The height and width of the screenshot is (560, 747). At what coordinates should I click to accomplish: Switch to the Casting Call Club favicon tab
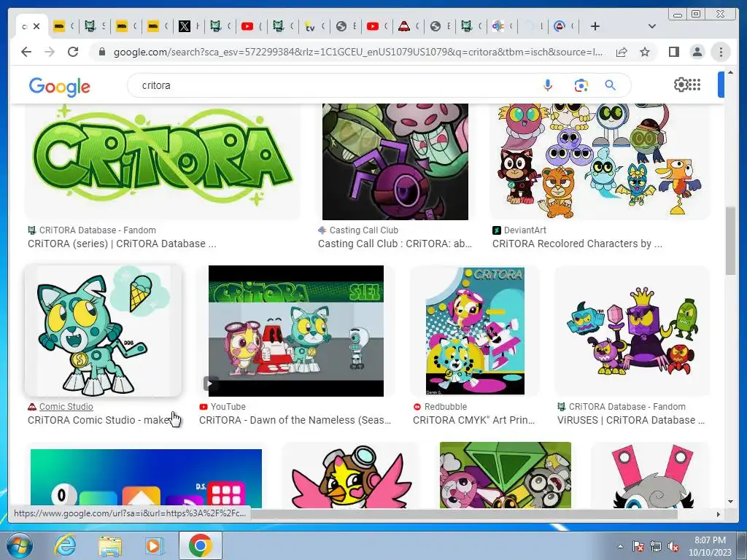498,26
